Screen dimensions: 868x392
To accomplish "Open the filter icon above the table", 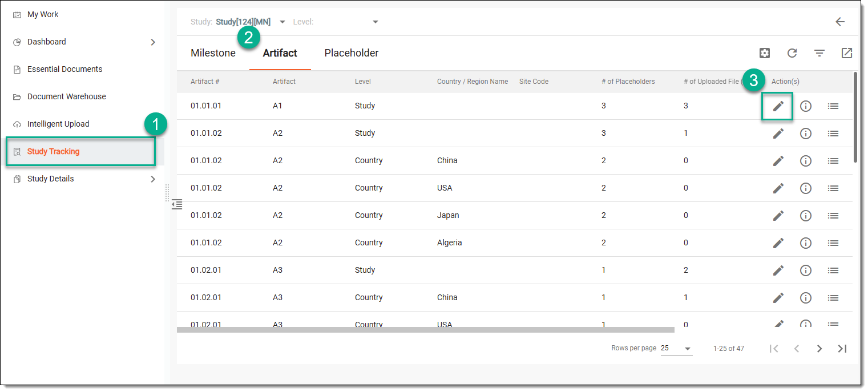I will pos(819,53).
